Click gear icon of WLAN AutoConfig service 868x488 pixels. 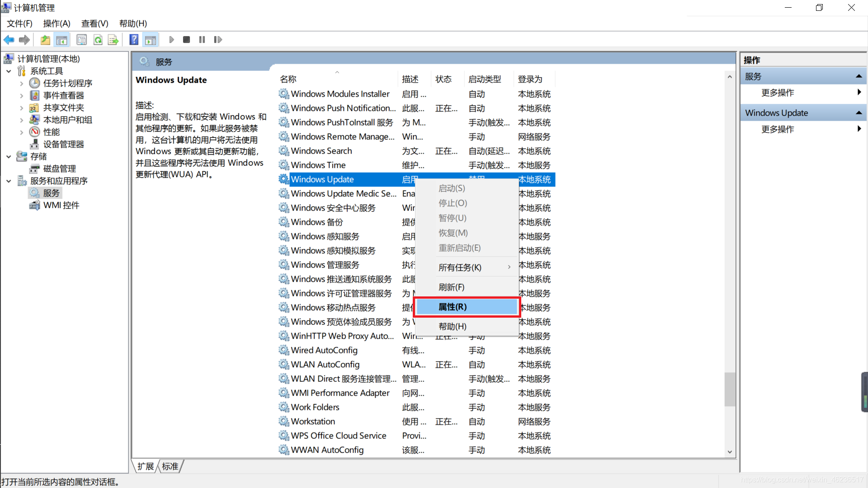point(283,364)
